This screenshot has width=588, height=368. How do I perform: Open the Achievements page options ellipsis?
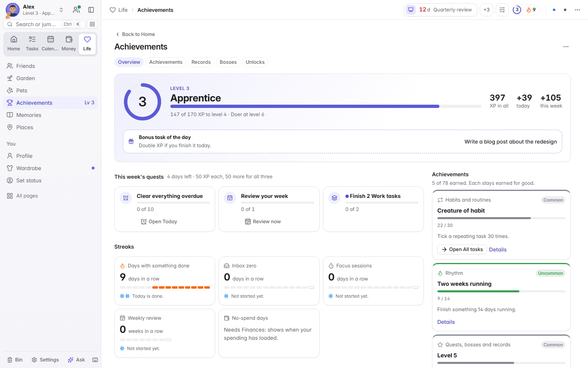coord(566,47)
